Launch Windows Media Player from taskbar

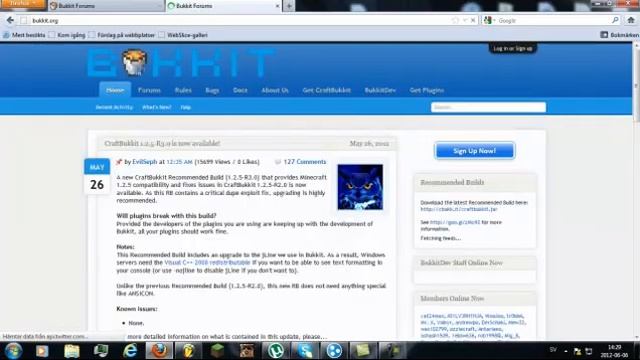[x=42, y=351]
